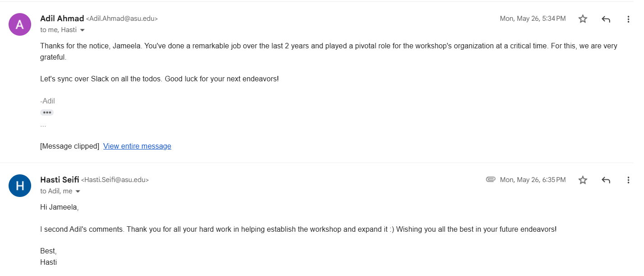Click Adil Ahmad's purple avatar

[x=20, y=24]
